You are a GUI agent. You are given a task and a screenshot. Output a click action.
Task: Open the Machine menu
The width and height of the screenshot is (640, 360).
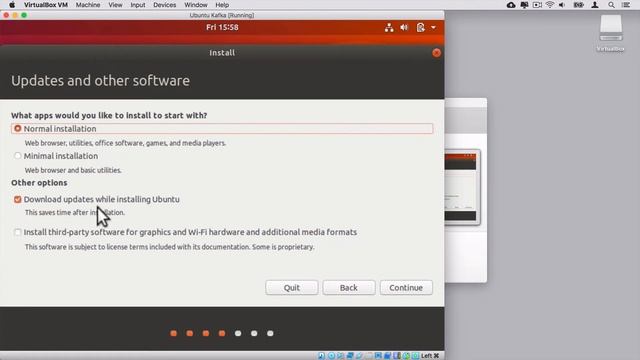point(88,5)
